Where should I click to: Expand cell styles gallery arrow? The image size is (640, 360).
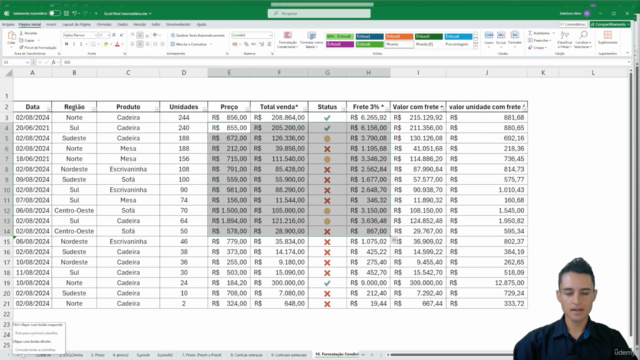coord(476,47)
